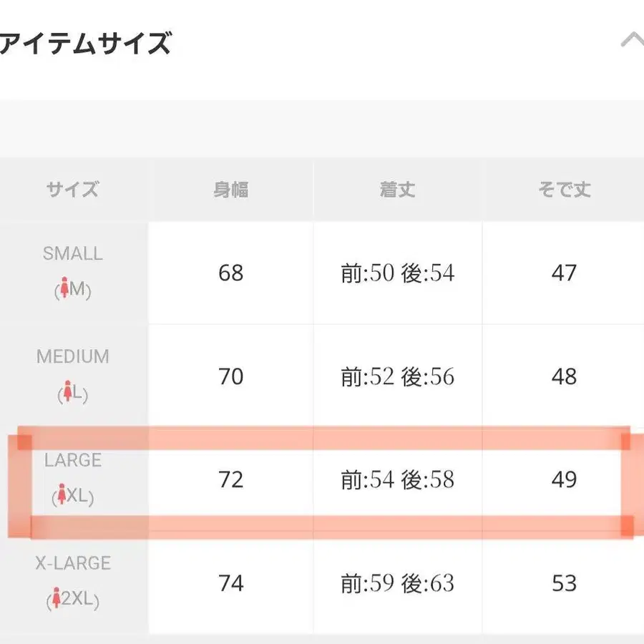Click the cell showing 前:54 後:58
Viewport: 644px width, 644px height.
click(x=398, y=481)
